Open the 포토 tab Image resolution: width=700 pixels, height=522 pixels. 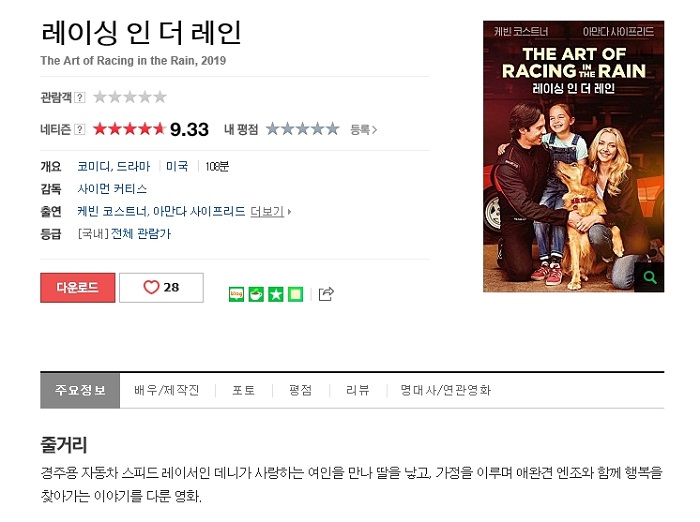pos(244,390)
